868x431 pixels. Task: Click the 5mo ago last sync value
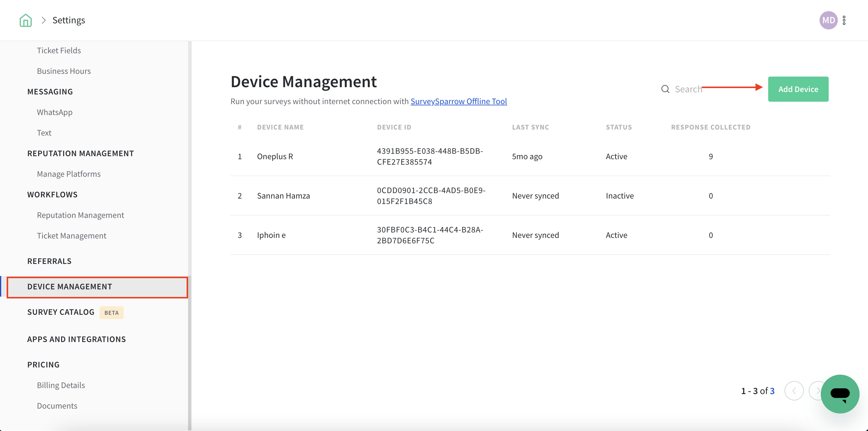point(527,156)
